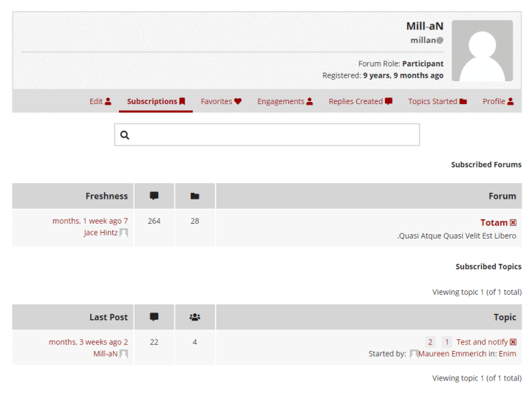Go to the Replies Created tab

361,101
